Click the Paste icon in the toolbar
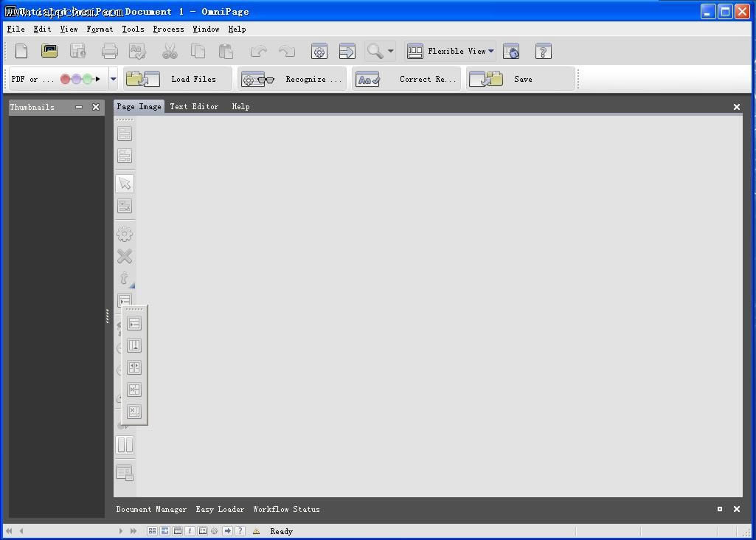 pos(226,51)
